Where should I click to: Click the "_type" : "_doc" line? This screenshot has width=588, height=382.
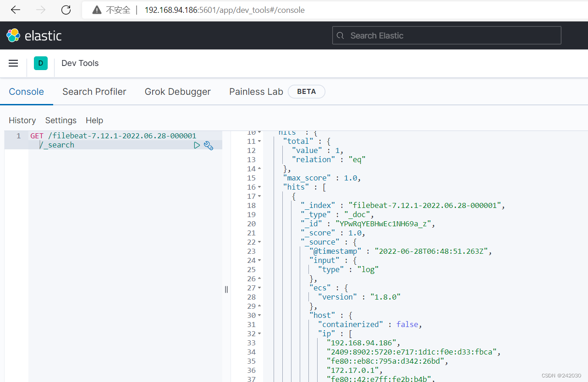[338, 214]
